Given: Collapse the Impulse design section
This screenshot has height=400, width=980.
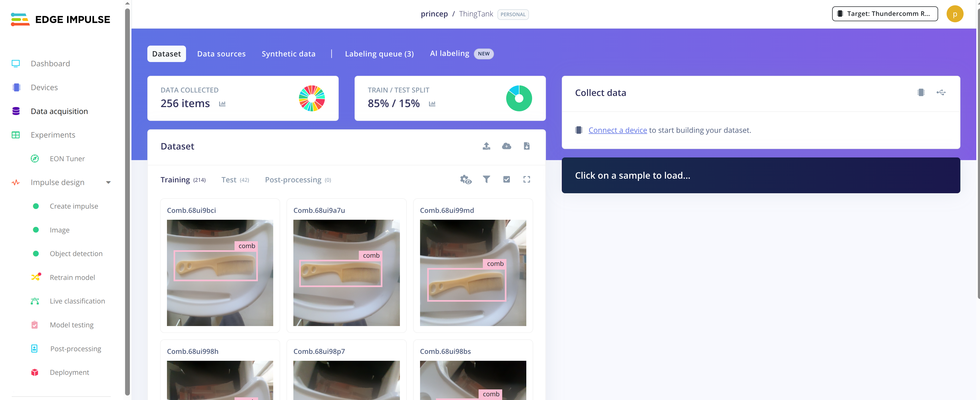Looking at the screenshot, I should coord(108,182).
